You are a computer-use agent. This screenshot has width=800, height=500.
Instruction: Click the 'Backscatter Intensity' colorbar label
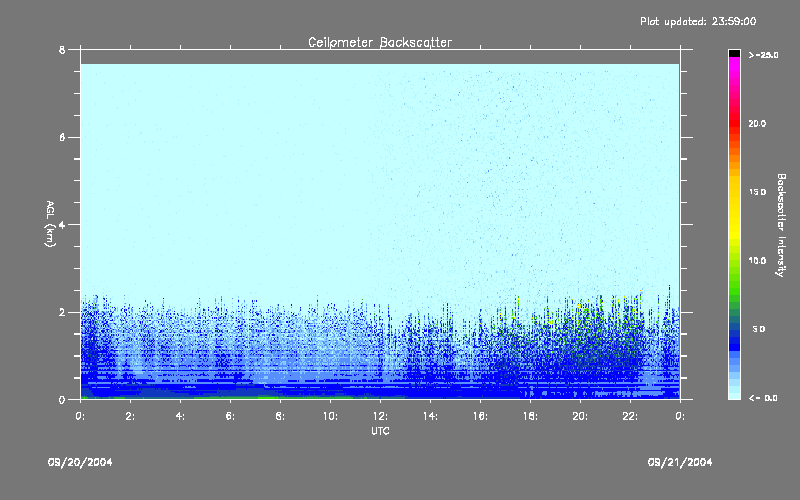pos(781,225)
